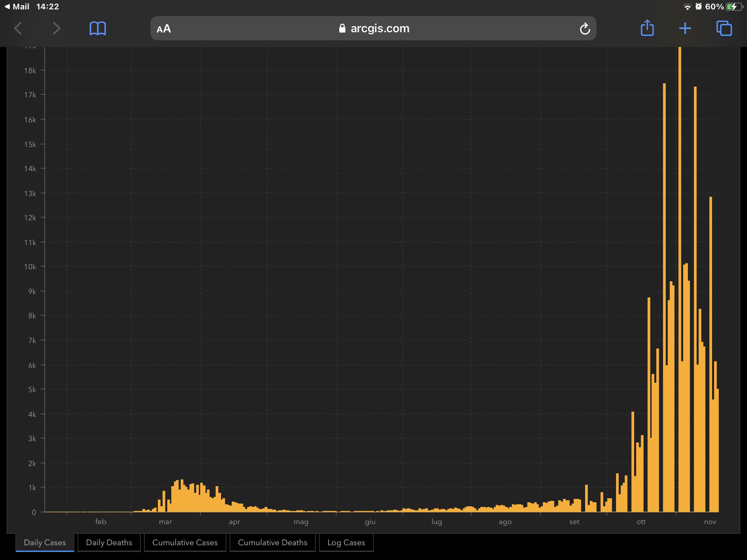This screenshot has width=747, height=560.
Task: Tap the AA reader format button
Action: (164, 29)
